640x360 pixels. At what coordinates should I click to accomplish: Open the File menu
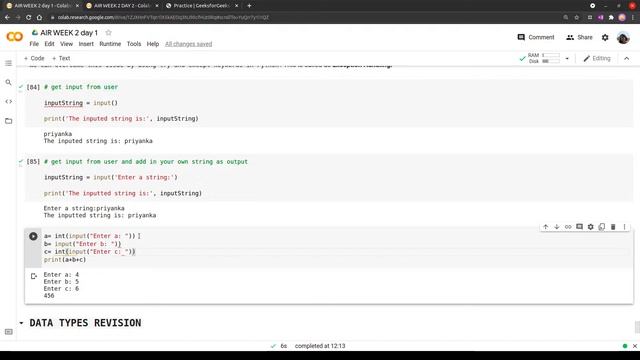[x=34, y=44]
